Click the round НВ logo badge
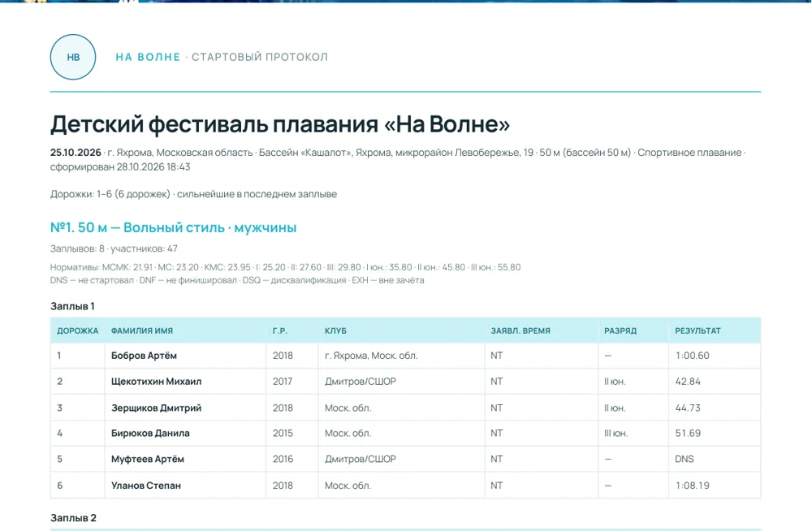 pyautogui.click(x=73, y=57)
